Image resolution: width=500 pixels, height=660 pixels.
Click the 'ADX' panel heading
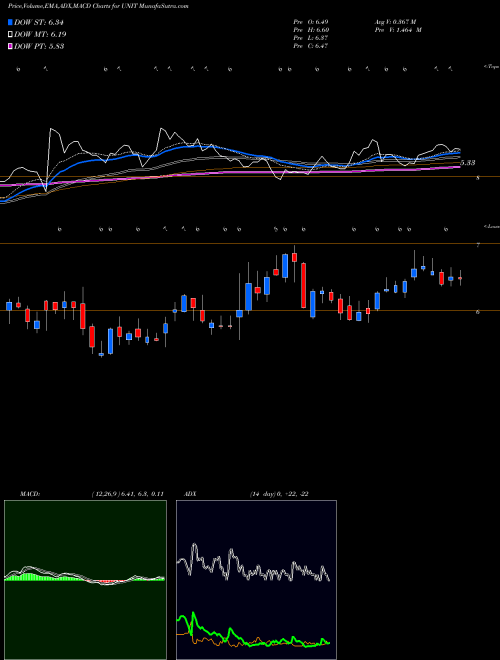click(x=190, y=494)
